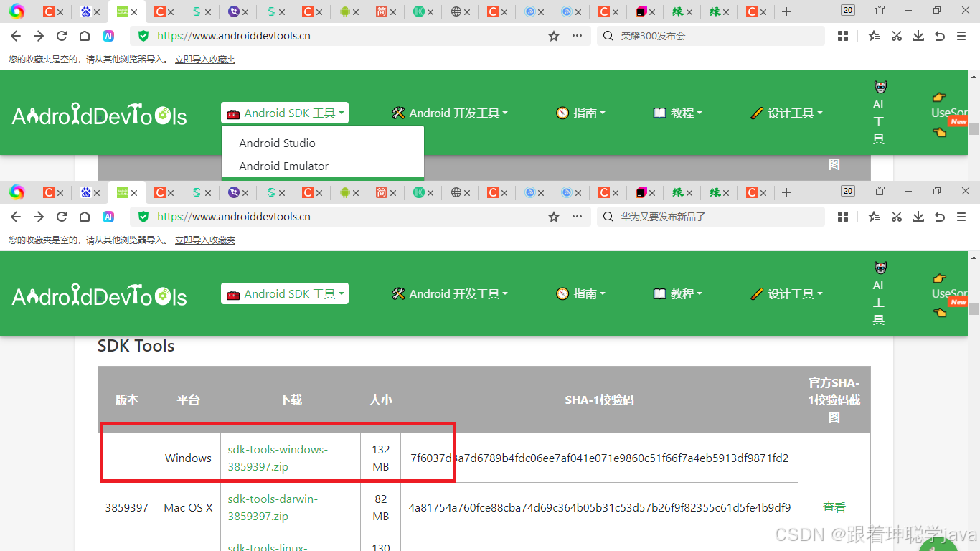Switch to the IntelliJ icon tab in lower browser
This screenshot has width=980, height=551.
[x=641, y=192]
